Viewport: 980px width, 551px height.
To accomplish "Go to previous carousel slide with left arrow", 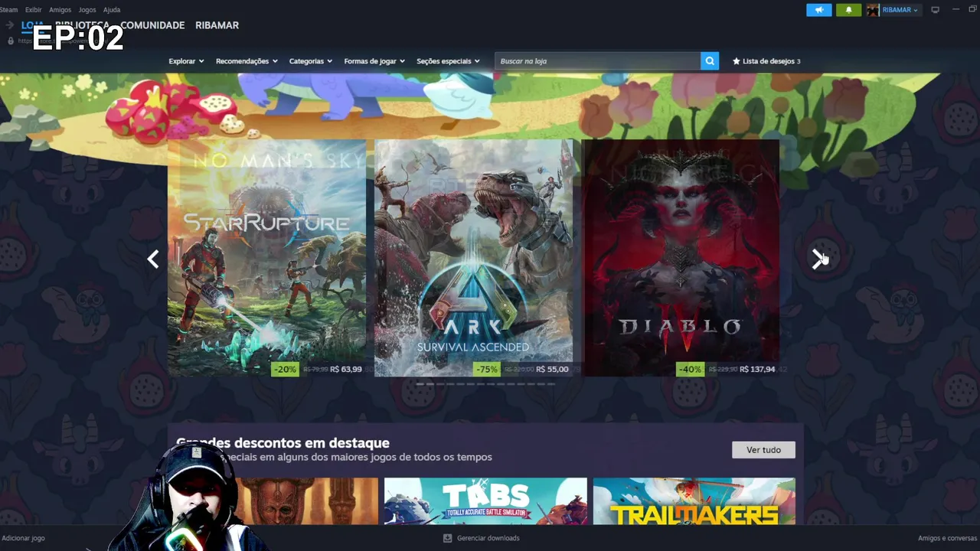I will 153,259.
